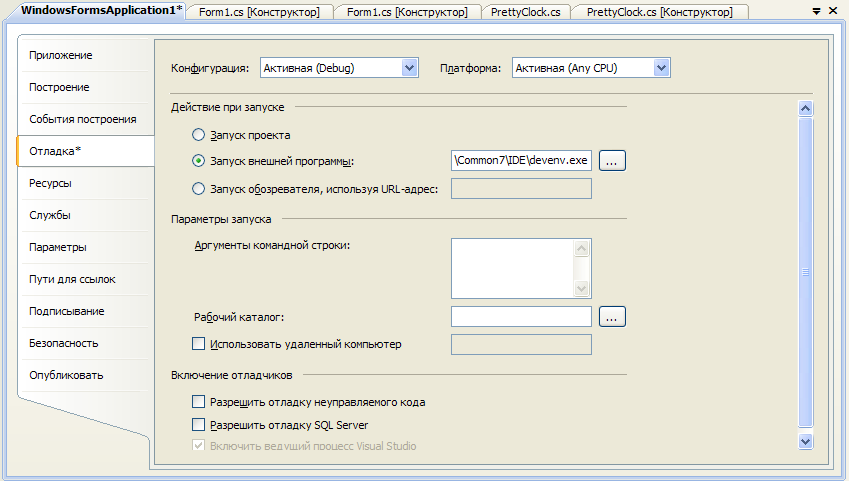Expand the Конфигурация dropdown
The width and height of the screenshot is (849, 481).
click(409, 68)
